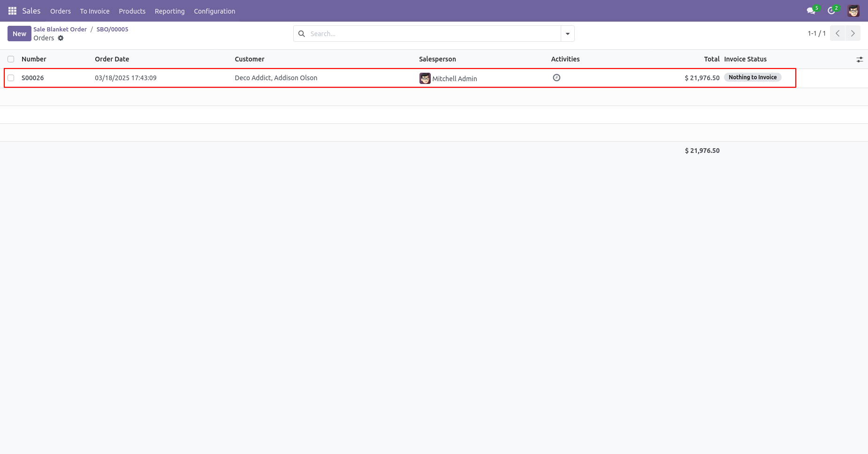Expand the search options dropdown arrow
The height and width of the screenshot is (454, 868).
(x=568, y=34)
